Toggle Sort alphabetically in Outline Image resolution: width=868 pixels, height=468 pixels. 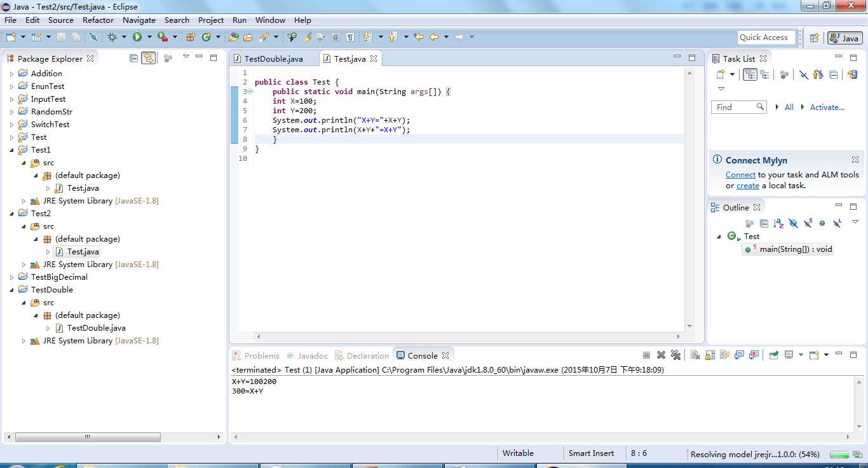[778, 223]
